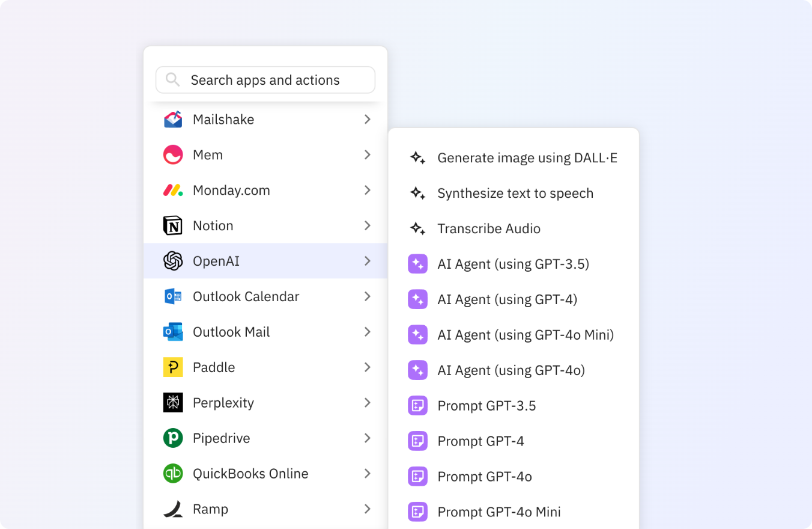This screenshot has width=812, height=529.
Task: Click the black Perplexity logo icon
Action: 173,403
